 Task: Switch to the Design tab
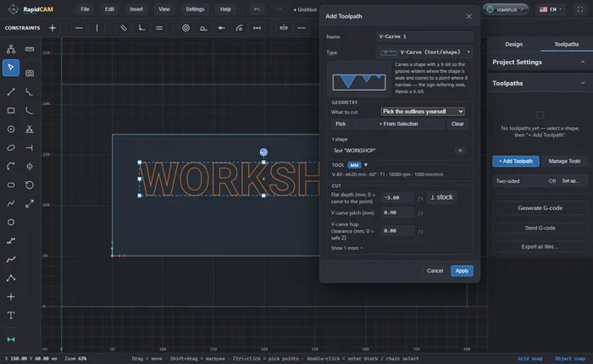tap(513, 44)
